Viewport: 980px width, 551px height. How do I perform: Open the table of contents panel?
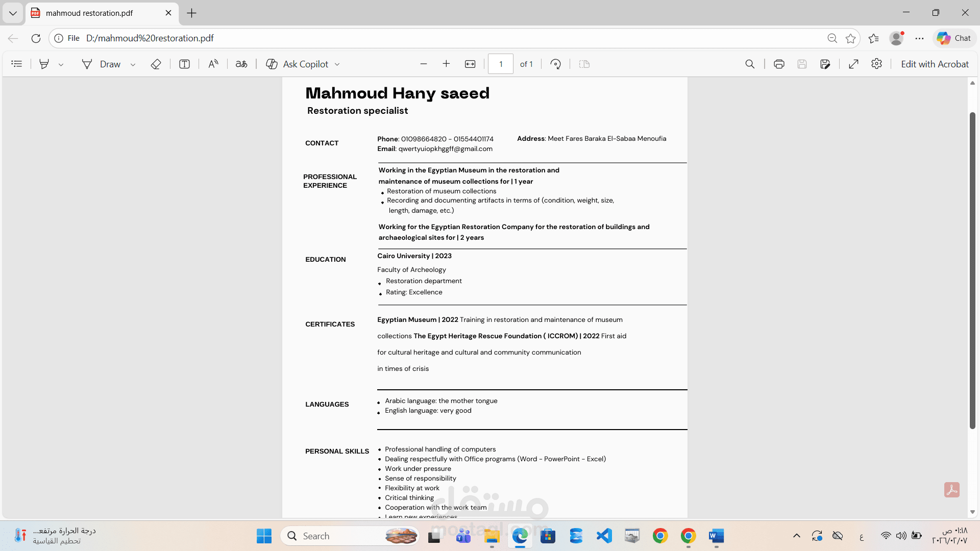(17, 64)
